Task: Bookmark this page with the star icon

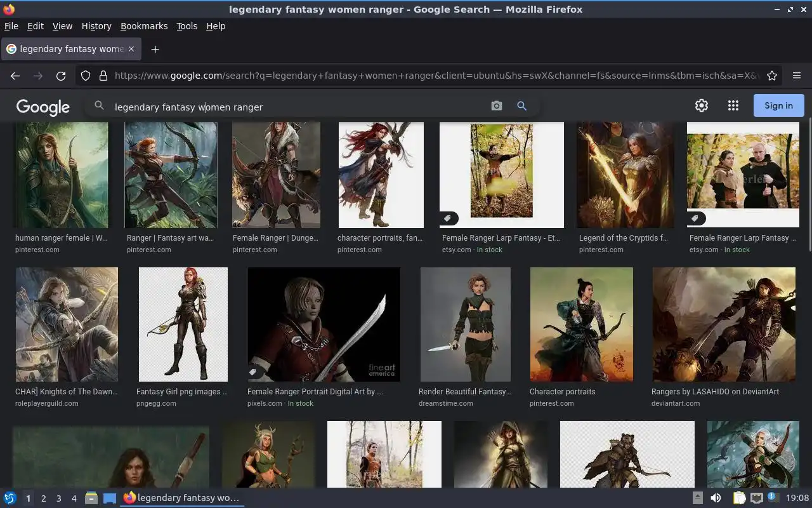Action: (x=772, y=76)
